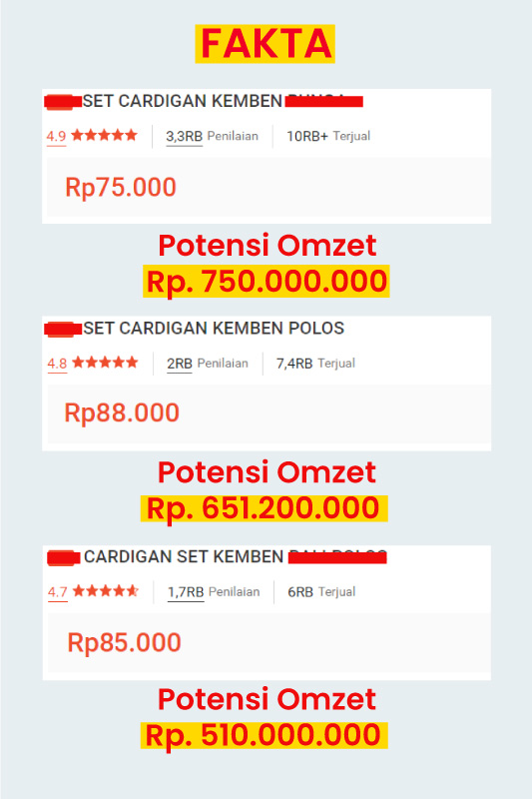Select the Rp75.000 price

(x=121, y=187)
